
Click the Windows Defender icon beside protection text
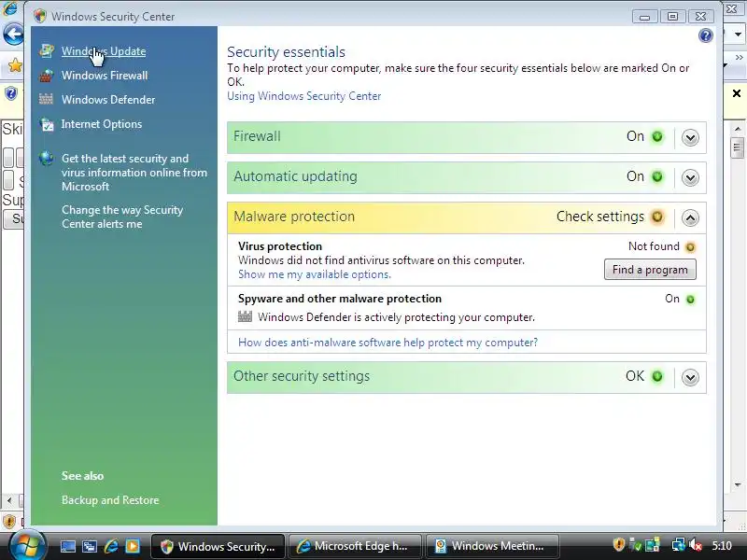click(245, 316)
